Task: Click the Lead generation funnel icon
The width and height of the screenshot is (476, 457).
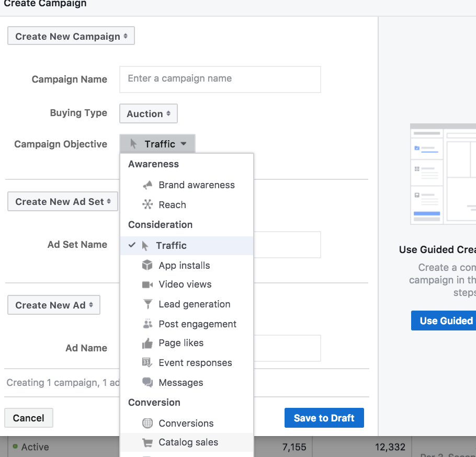Action: (x=148, y=304)
